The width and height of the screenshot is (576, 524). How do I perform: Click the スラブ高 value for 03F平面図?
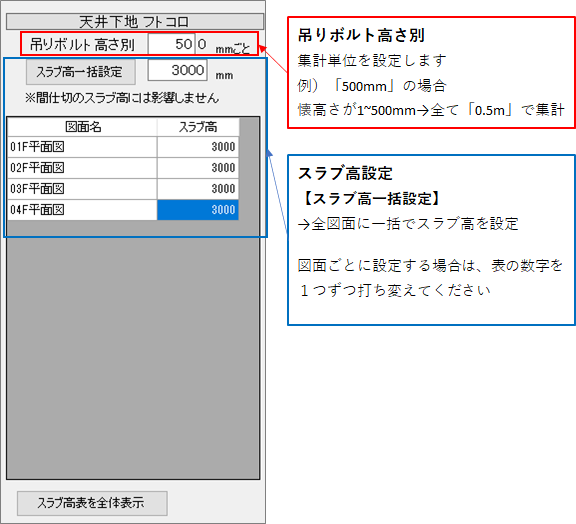198,189
